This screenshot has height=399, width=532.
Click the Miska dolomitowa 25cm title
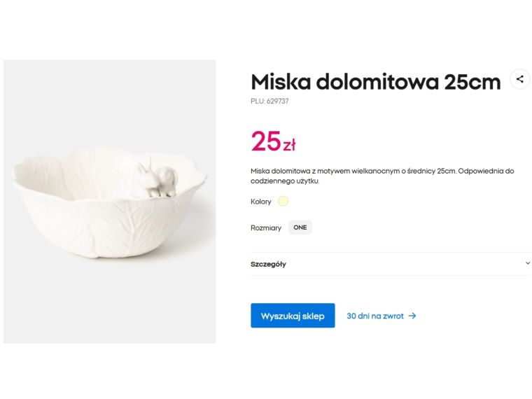pyautogui.click(x=375, y=82)
